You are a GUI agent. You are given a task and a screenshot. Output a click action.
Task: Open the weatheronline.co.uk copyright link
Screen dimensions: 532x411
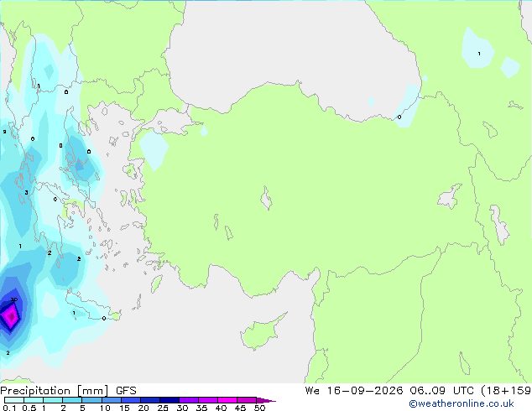coord(461,403)
